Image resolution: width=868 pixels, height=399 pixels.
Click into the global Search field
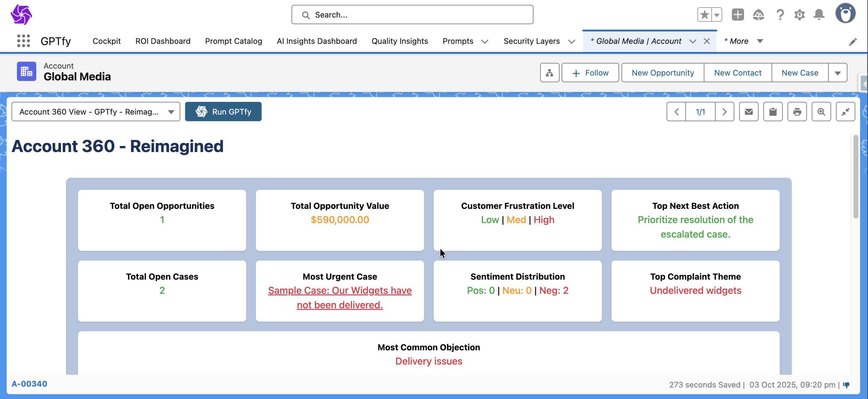pos(413,15)
